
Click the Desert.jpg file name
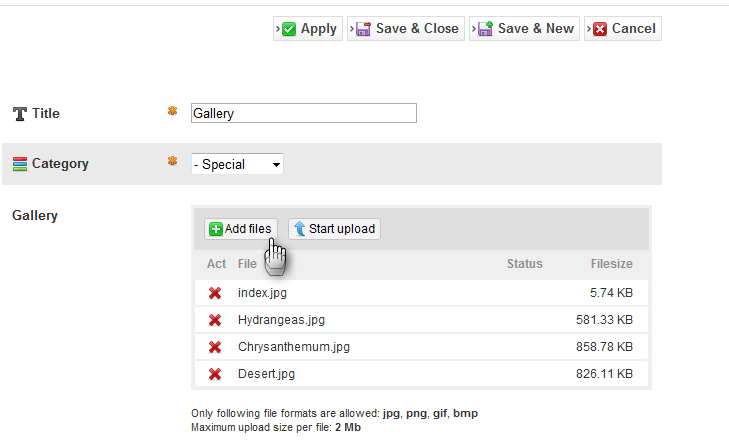[266, 374]
